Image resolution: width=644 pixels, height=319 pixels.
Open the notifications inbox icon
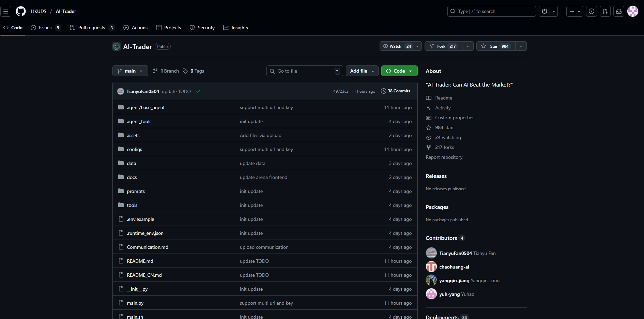tap(619, 11)
